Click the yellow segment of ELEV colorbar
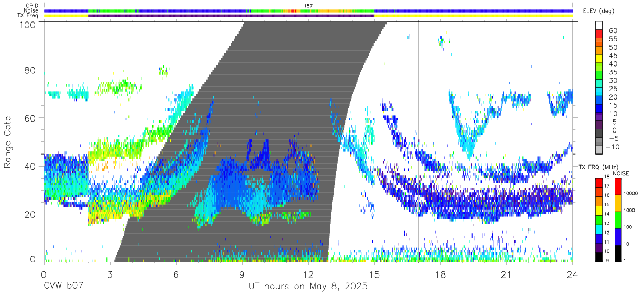 click(599, 58)
